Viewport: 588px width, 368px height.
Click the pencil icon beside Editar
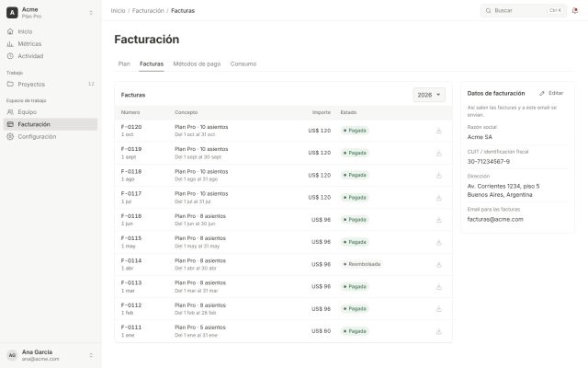pos(542,93)
